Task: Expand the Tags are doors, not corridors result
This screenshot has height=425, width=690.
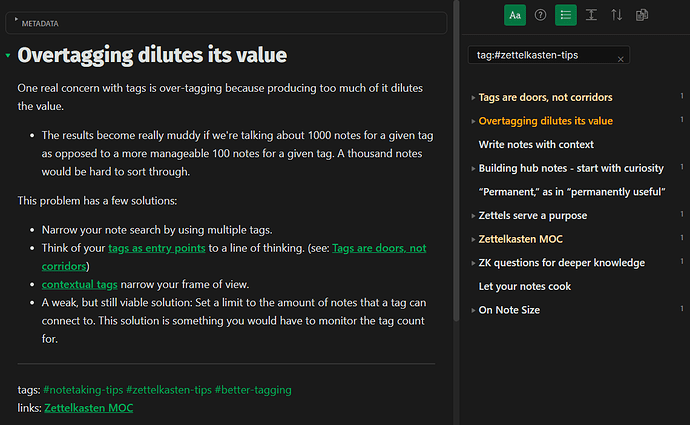Action: (x=473, y=98)
